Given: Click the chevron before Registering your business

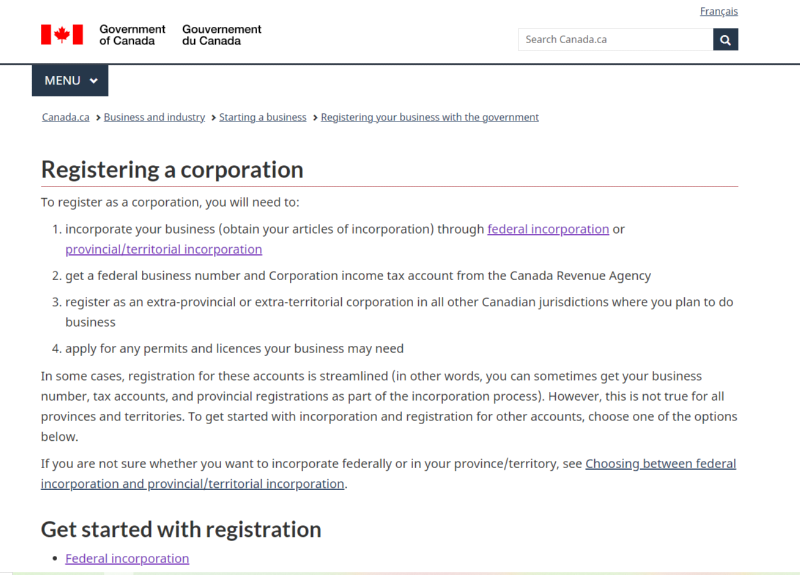Looking at the screenshot, I should click(314, 117).
